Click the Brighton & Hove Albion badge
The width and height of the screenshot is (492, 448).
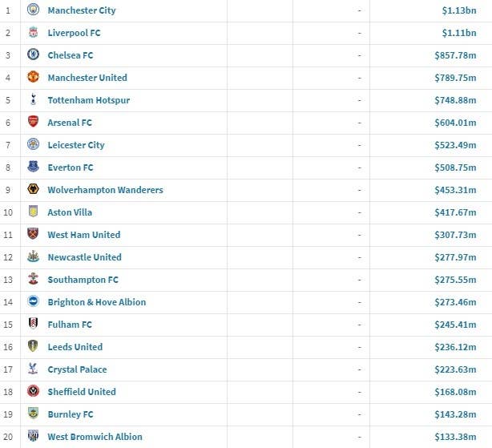coord(33,301)
